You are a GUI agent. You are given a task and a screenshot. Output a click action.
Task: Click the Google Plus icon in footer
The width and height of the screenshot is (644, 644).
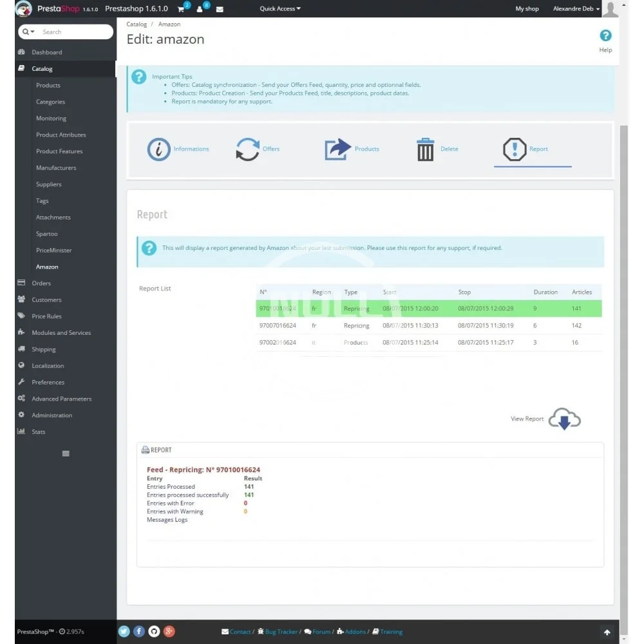tap(169, 632)
